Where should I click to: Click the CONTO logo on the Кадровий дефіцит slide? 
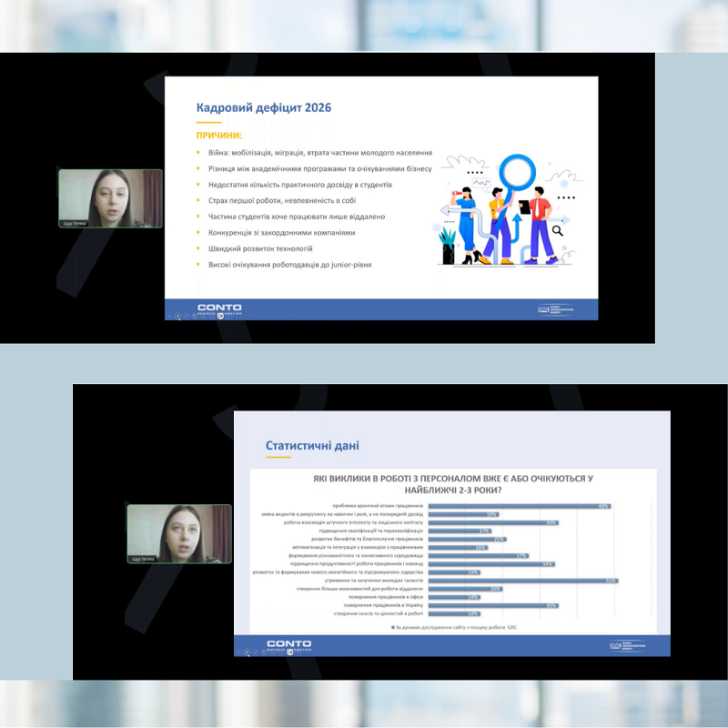click(219, 308)
